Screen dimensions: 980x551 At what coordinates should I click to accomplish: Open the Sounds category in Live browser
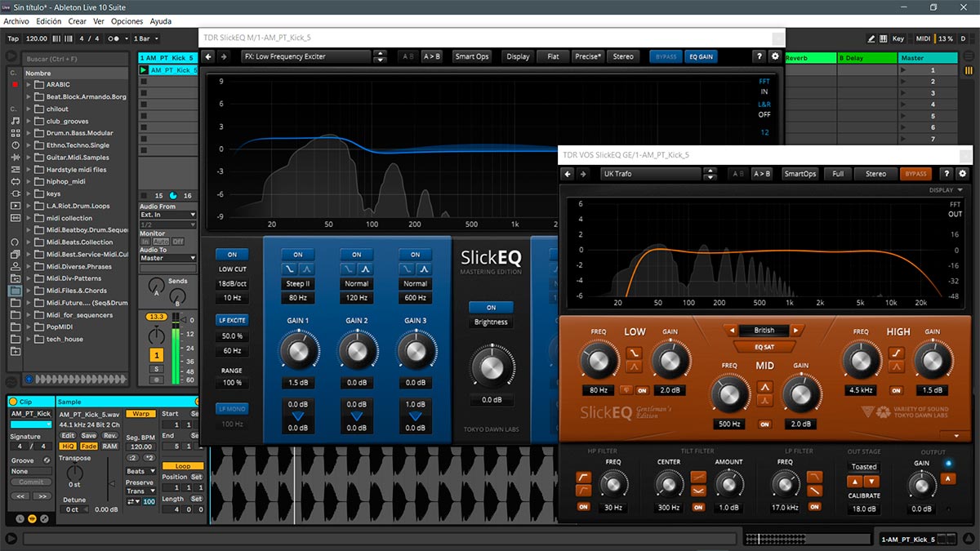15,121
